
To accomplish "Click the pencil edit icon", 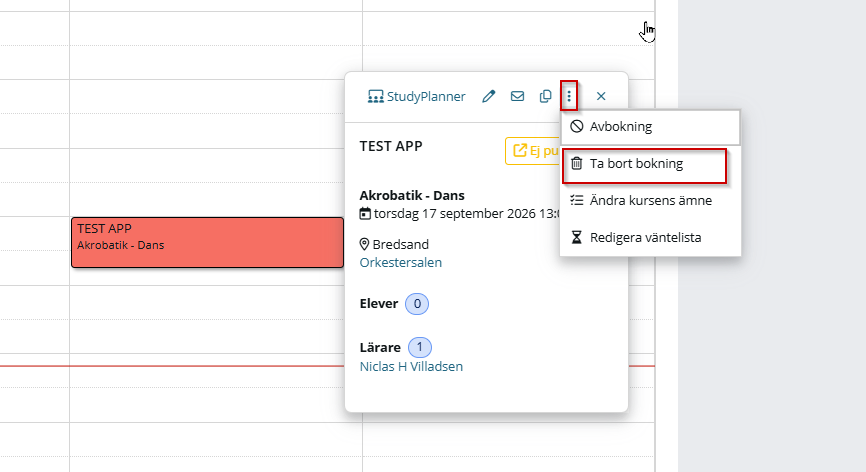I will [489, 97].
